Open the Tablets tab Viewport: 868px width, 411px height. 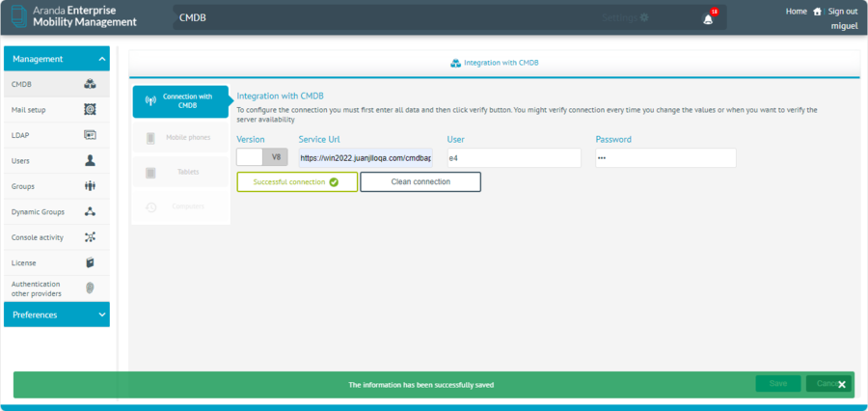180,173
